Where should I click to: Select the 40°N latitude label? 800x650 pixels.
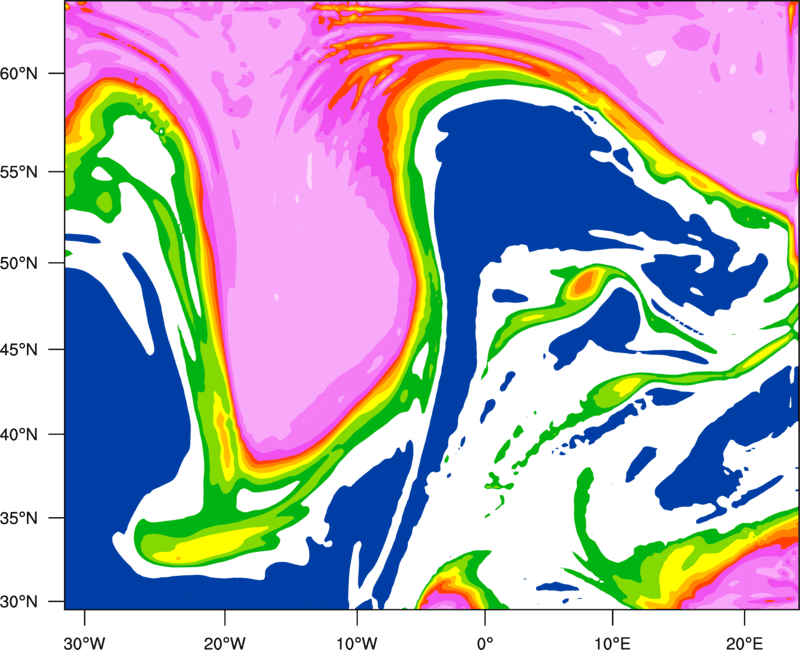19,435
